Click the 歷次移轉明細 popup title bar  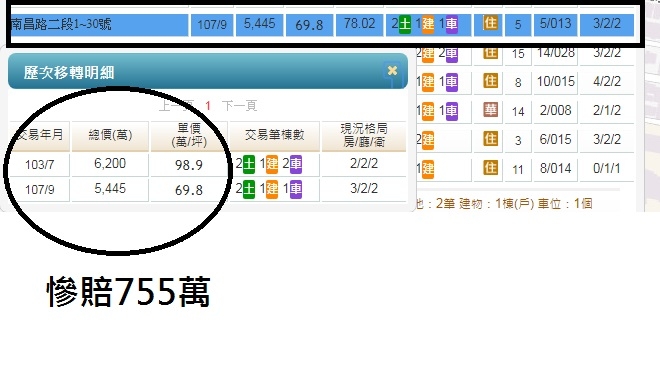(x=208, y=72)
